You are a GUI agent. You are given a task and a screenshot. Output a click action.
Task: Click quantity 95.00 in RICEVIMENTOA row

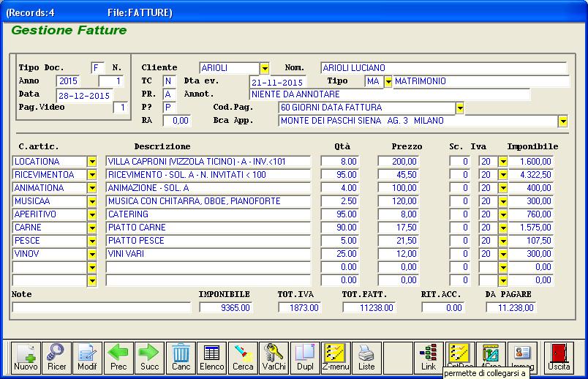coord(340,175)
